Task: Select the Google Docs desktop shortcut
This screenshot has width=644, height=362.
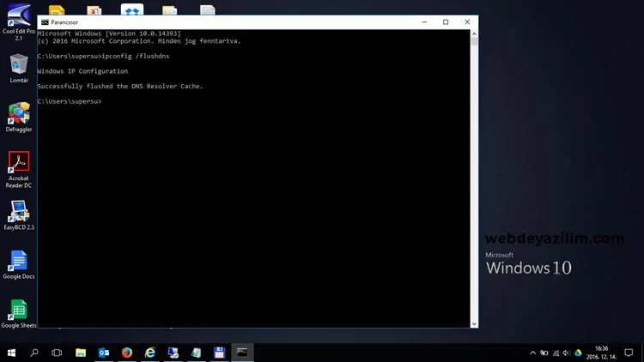Action: (x=19, y=265)
